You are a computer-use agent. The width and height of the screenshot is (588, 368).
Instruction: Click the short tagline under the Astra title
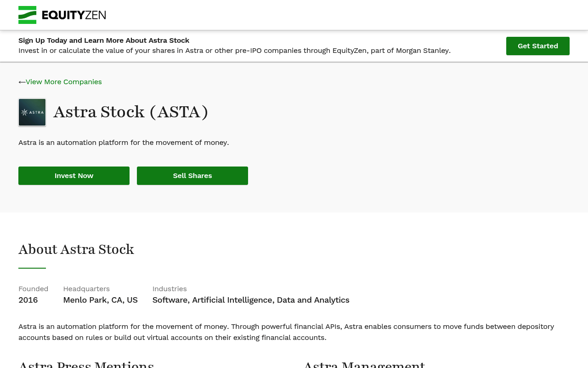124,143
